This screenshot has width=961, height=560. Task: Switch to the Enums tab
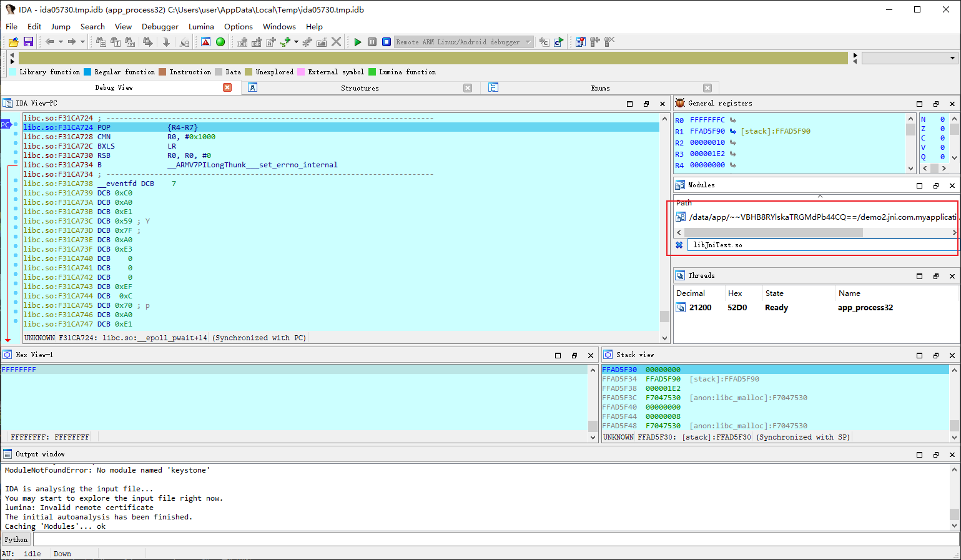coord(600,88)
